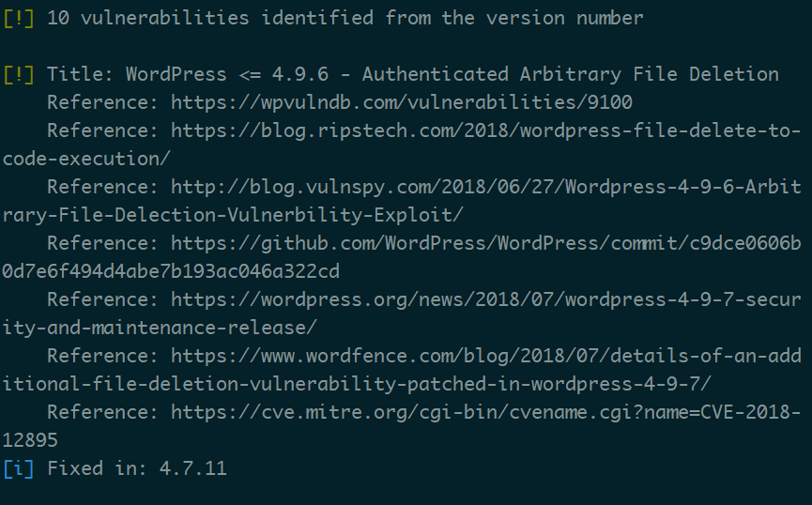Click the trailing CVE number '12895'
Viewport: 812px width, 505px height.
coord(30,441)
